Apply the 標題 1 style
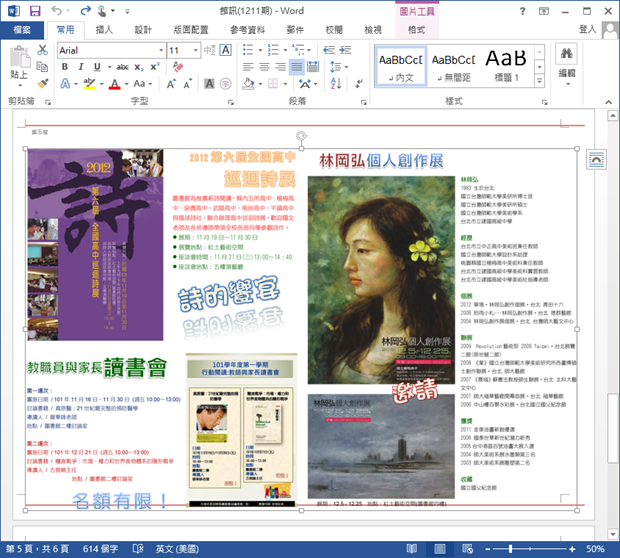This screenshot has height=558, width=620. click(x=506, y=66)
